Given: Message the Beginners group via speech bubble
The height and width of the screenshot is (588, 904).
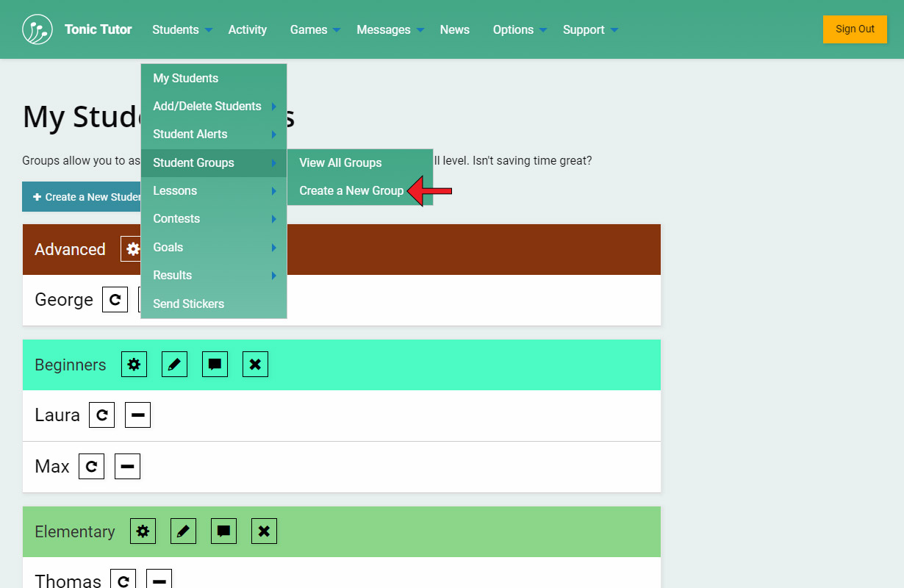Looking at the screenshot, I should click(215, 365).
